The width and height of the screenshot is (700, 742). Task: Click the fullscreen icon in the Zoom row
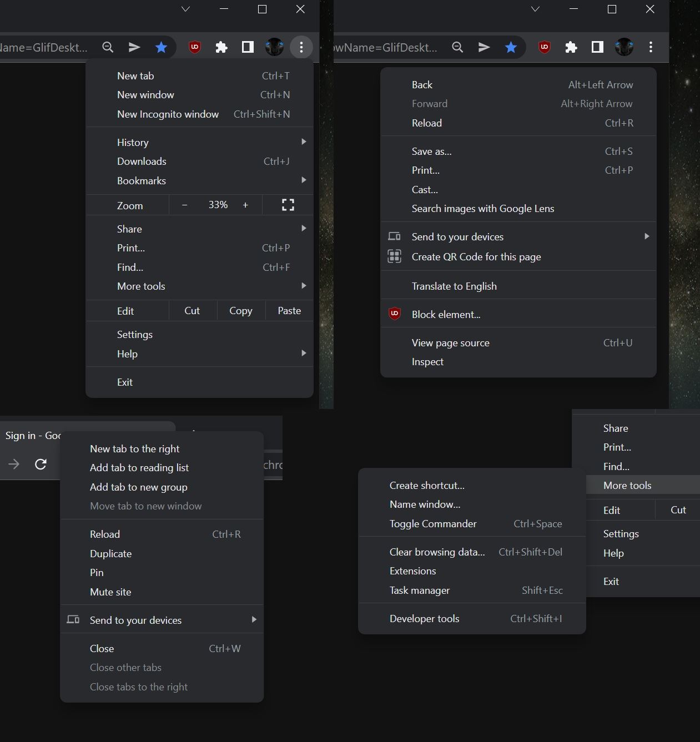tap(288, 205)
